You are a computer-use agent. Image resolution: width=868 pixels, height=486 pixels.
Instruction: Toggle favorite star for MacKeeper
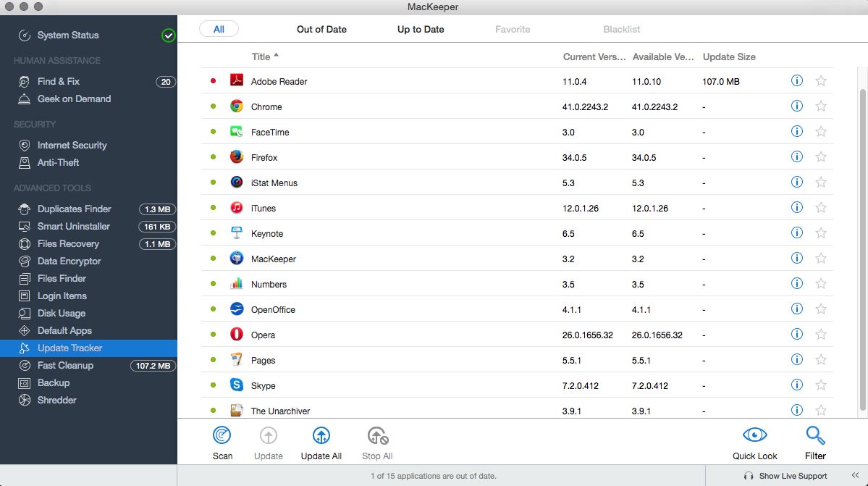[821, 259]
